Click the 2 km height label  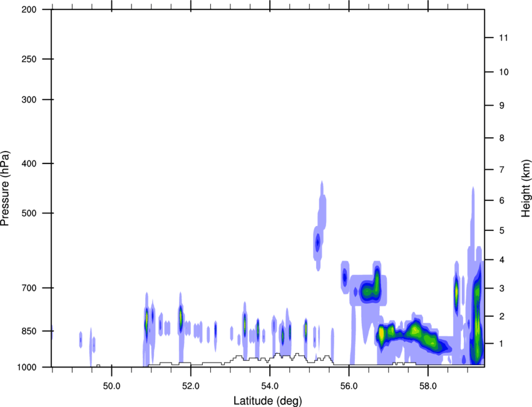[502, 316]
